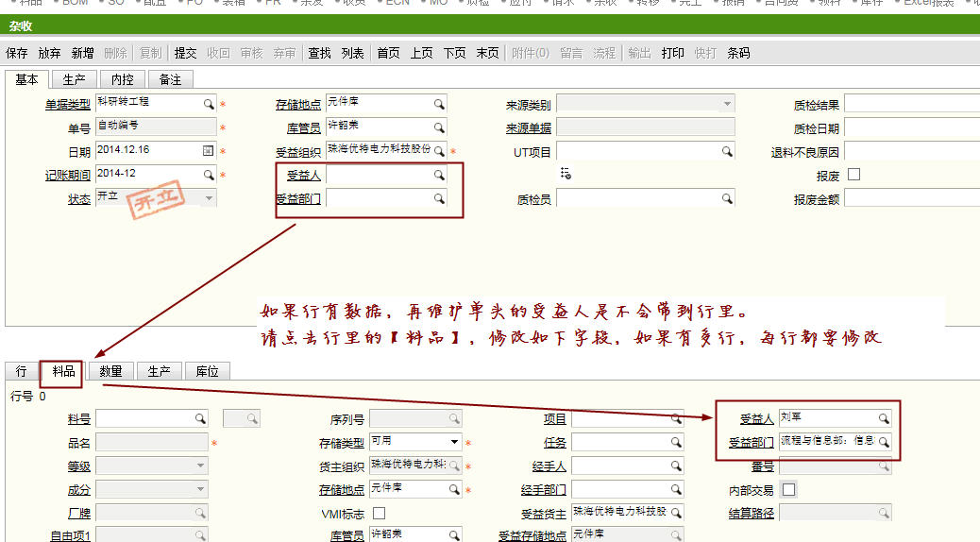Open lookup for row 受益人 刘军 field
Image resolution: width=980 pixels, height=542 pixels.
click(884, 418)
